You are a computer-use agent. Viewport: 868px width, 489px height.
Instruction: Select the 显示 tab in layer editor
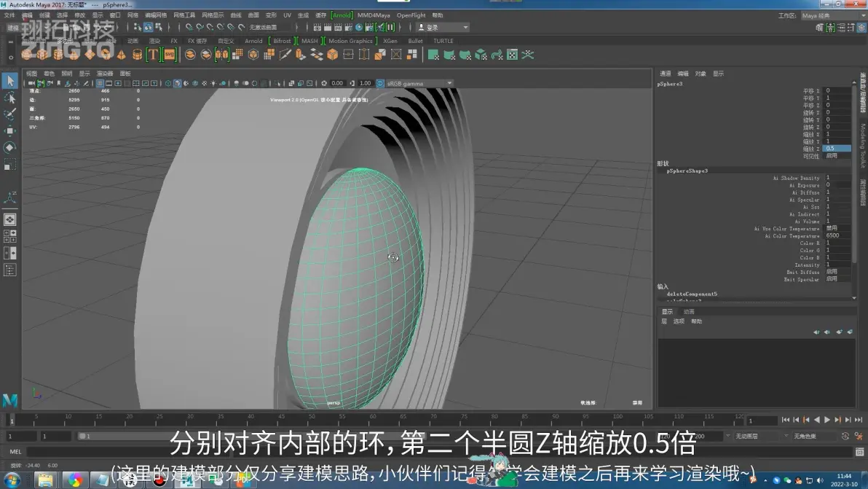668,312
